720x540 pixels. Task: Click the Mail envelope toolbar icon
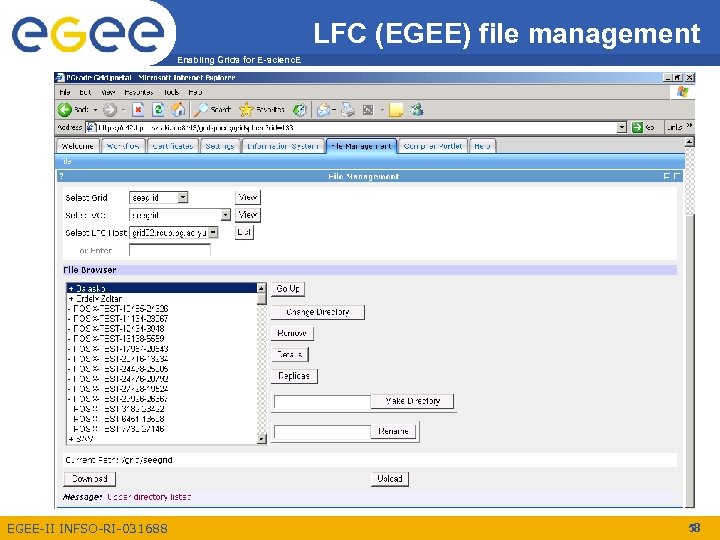coord(323,110)
